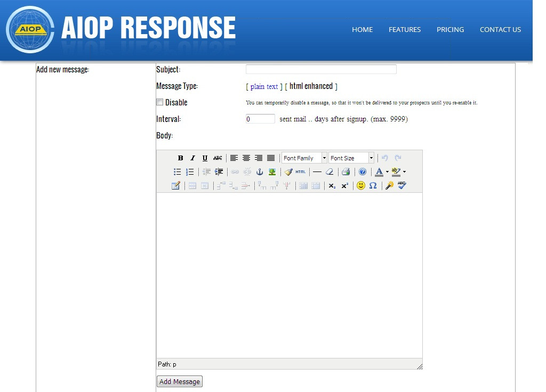546x392 pixels.
Task: Toggle the ABC spellchecker icon
Action: point(402,185)
